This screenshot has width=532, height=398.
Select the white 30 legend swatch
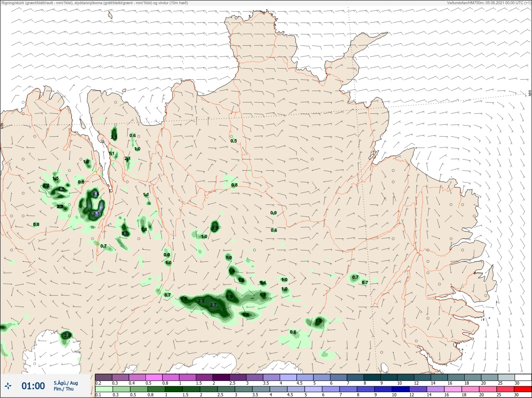(523, 377)
